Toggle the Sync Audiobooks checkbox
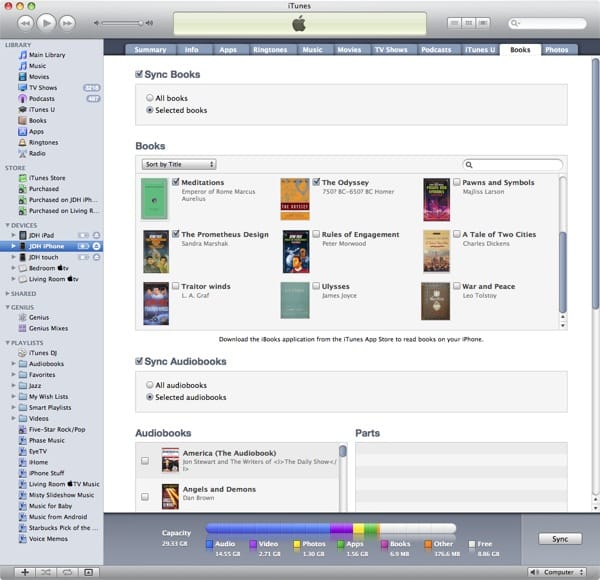 point(139,361)
